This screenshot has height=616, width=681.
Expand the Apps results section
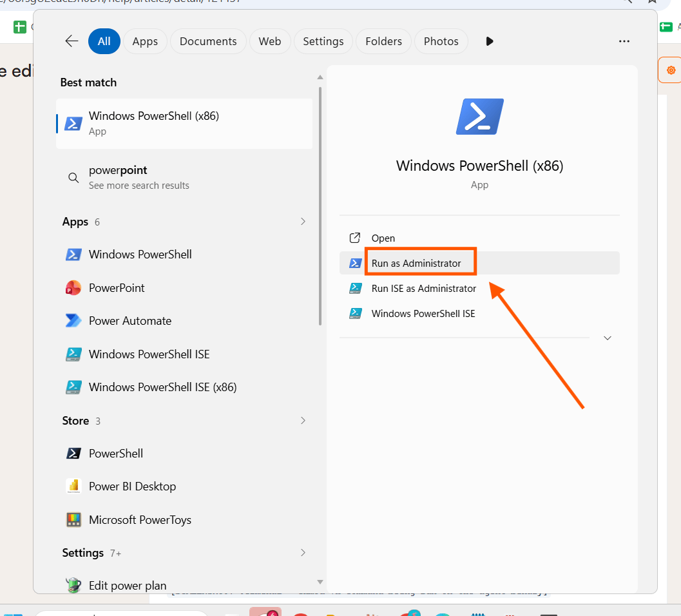(x=303, y=222)
